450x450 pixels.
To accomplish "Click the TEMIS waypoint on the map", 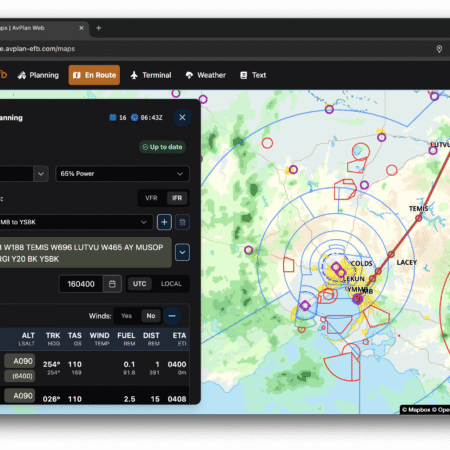I will tap(419, 218).
